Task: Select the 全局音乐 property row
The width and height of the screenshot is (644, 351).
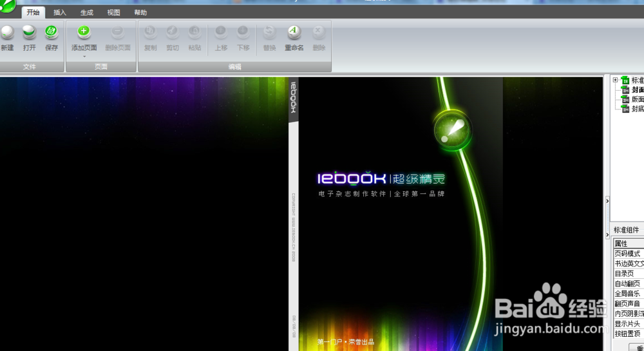Action: 629,294
